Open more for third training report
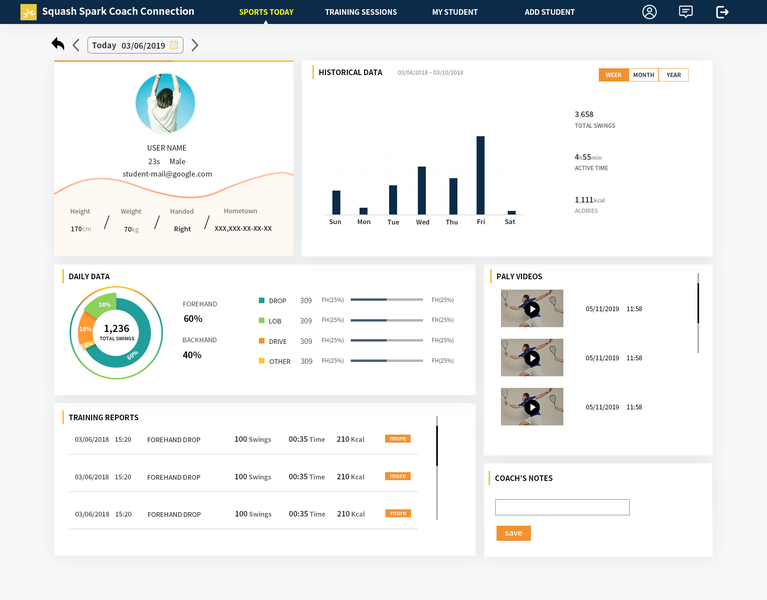 coord(398,513)
